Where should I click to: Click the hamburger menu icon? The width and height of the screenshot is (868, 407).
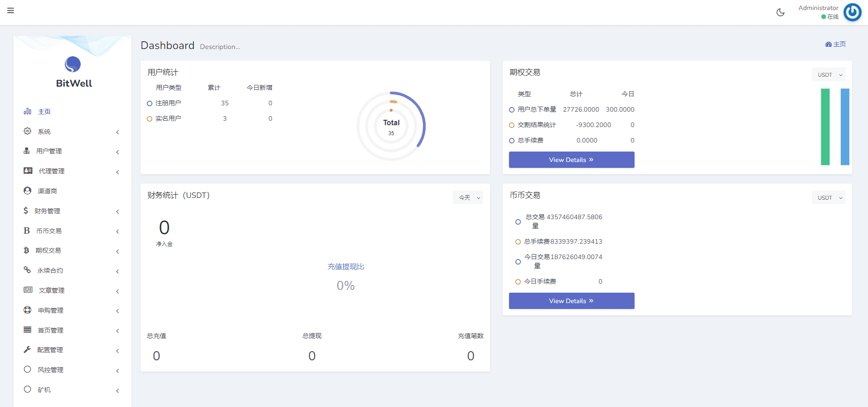[10, 10]
